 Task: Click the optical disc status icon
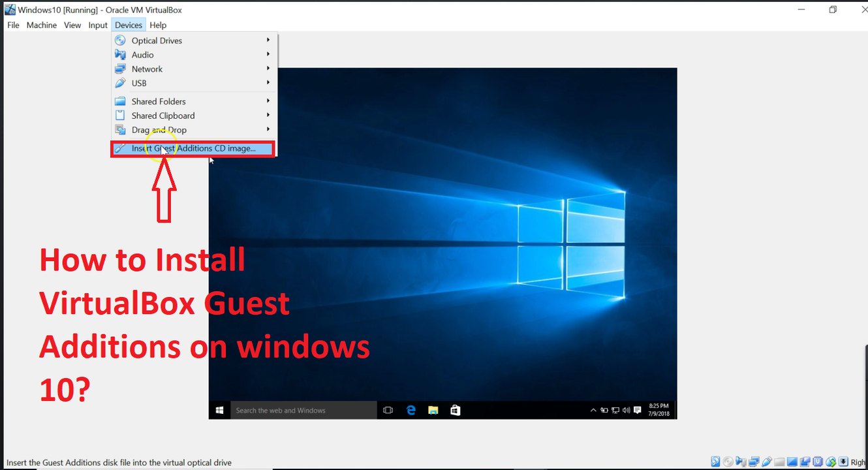[x=728, y=462]
